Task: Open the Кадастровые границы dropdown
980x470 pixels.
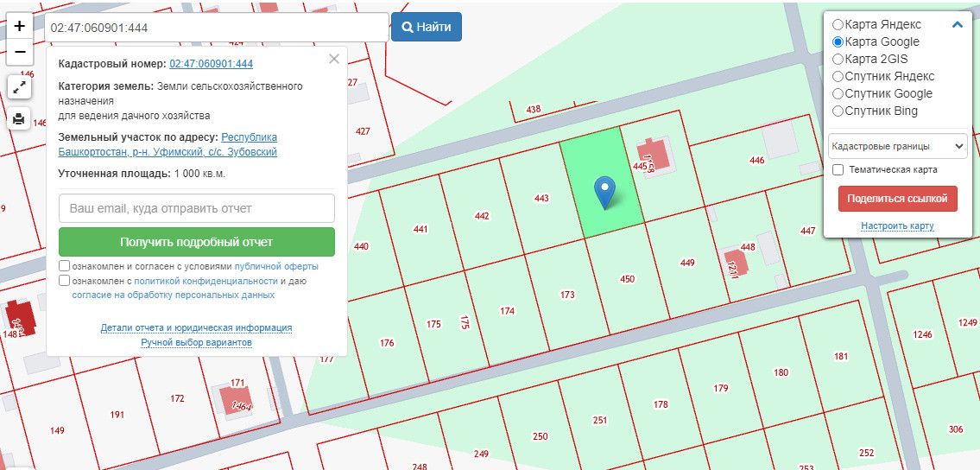Action: [x=897, y=146]
